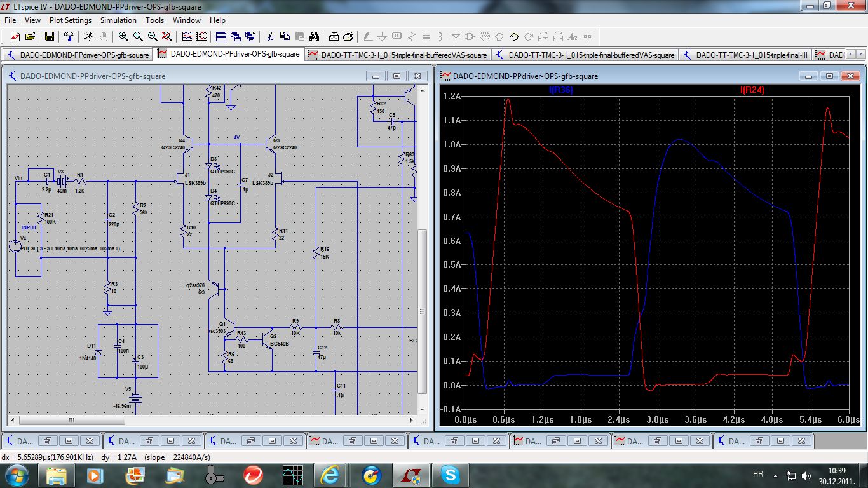Click the Text Aa toolbar icon
Viewport: 868px width, 488px height.
click(573, 37)
